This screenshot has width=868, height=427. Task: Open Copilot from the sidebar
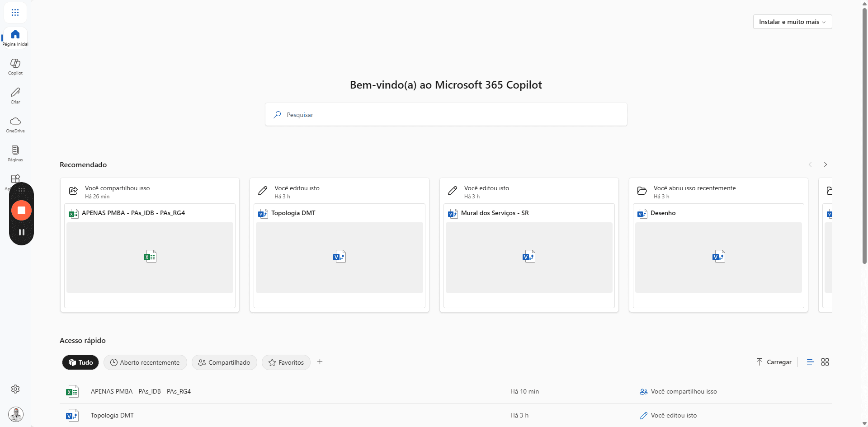pyautogui.click(x=15, y=66)
